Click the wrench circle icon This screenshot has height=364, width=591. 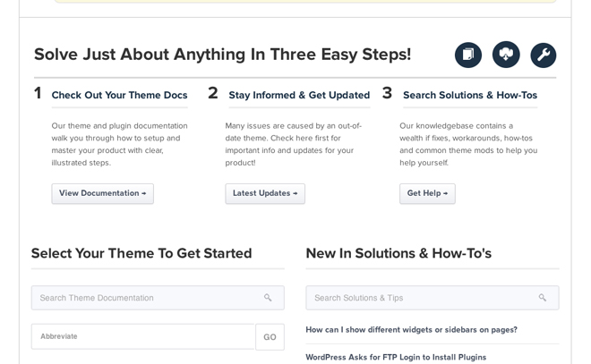(x=544, y=55)
